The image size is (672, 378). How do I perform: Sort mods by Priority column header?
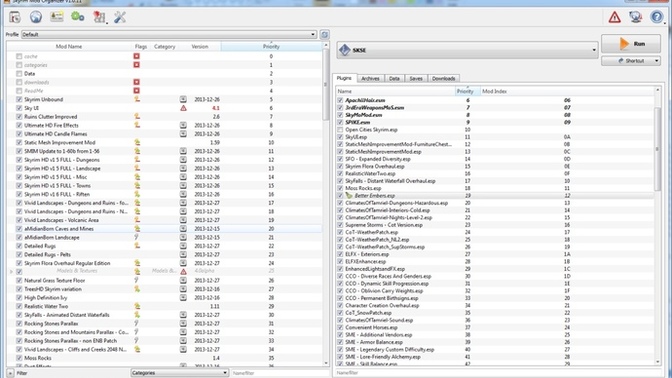click(x=271, y=46)
